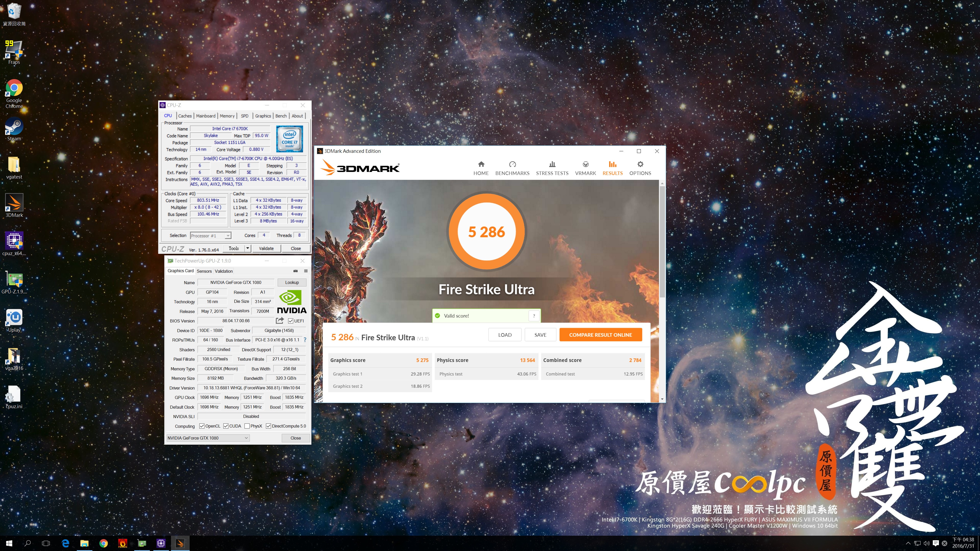Click the CPU-Z Tools button
This screenshot has height=551, width=980.
click(x=234, y=248)
